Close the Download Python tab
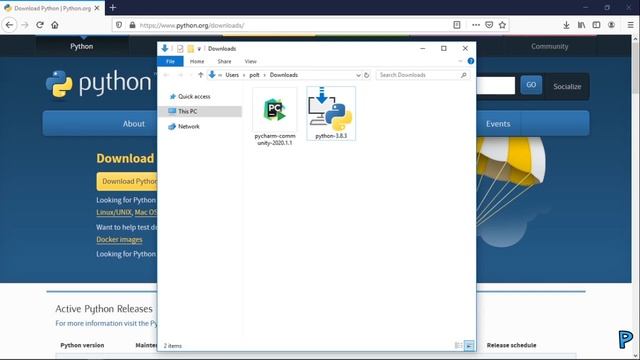Screen dimensions: 640x360 point(97,8)
